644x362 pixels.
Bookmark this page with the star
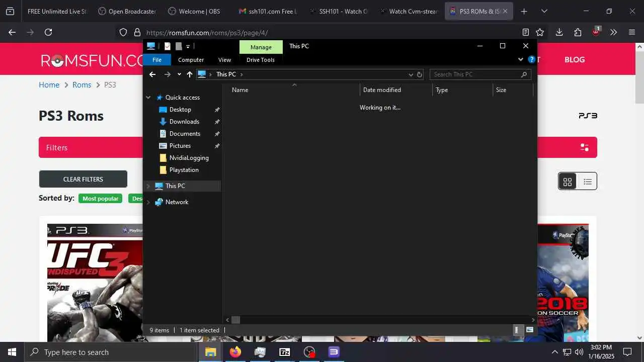click(540, 32)
